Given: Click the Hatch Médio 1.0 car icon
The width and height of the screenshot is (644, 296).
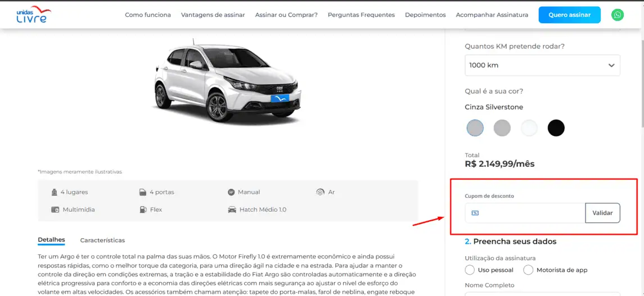Looking at the screenshot, I should 232,210.
